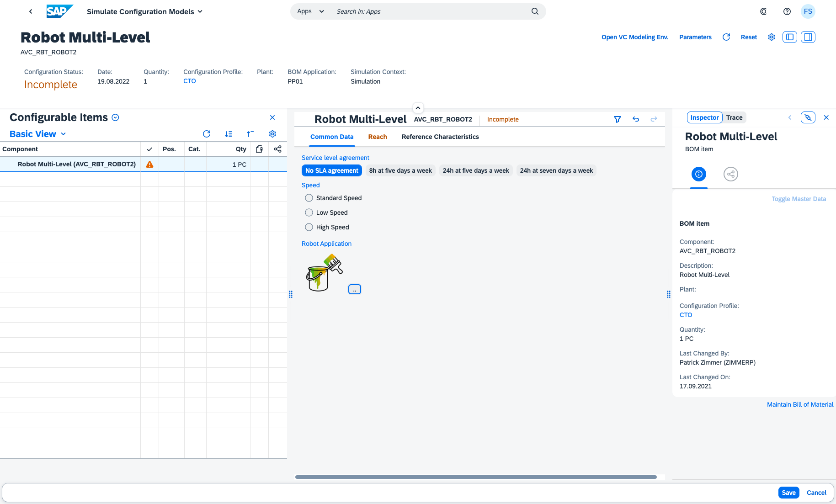This screenshot has height=504, width=836.
Task: Select Low Speed radio button
Action: 309,212
